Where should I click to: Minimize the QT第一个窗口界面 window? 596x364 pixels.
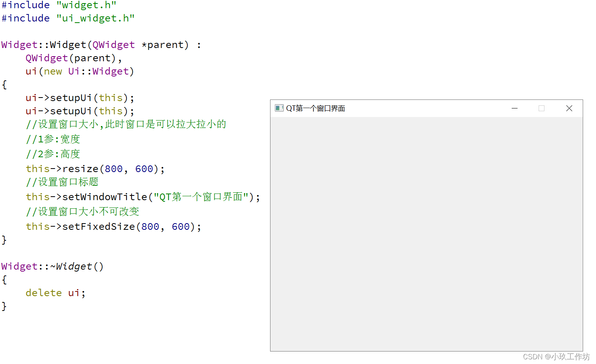pyautogui.click(x=514, y=108)
